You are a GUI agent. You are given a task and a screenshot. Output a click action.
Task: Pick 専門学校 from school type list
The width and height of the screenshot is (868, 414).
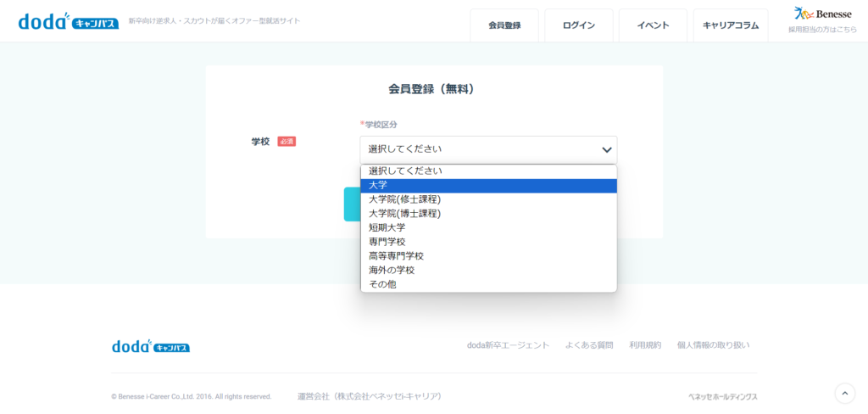coord(488,242)
